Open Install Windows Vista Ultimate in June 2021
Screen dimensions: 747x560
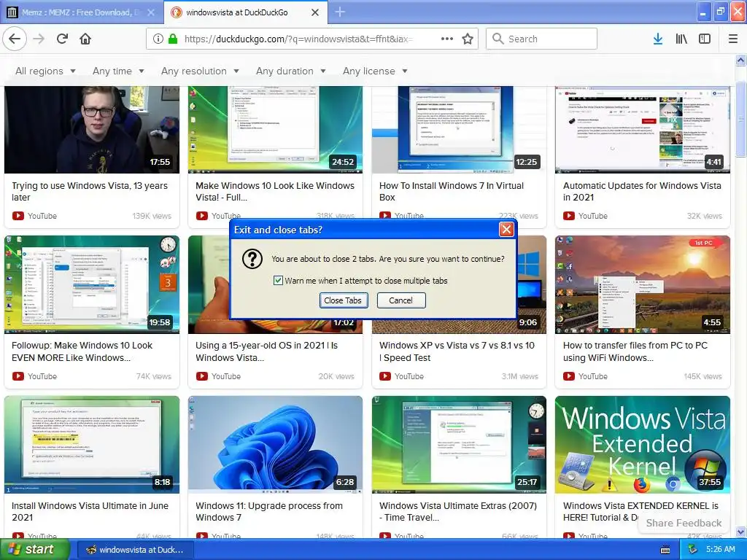(90, 511)
